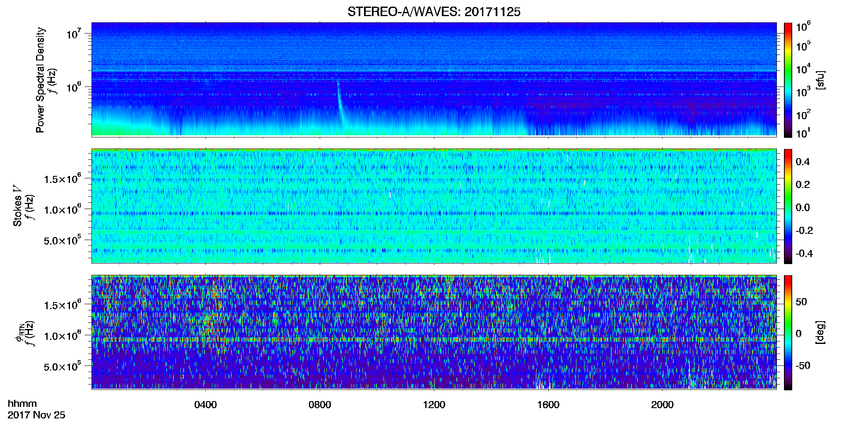Click the 1.5×10^6 tick on the Stokes V axis
Viewport: 868px width, 447px height.
click(63, 178)
